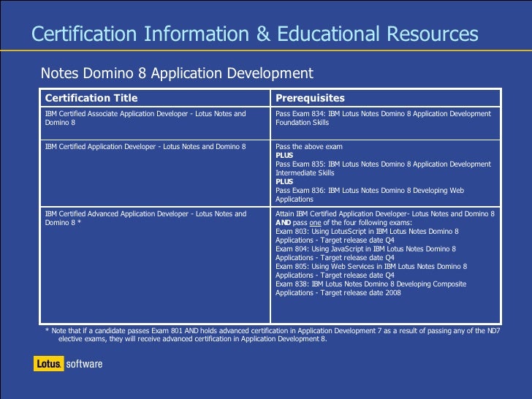
Task: Click the Pass Exam 834 prerequisite text
Action: coord(383,118)
